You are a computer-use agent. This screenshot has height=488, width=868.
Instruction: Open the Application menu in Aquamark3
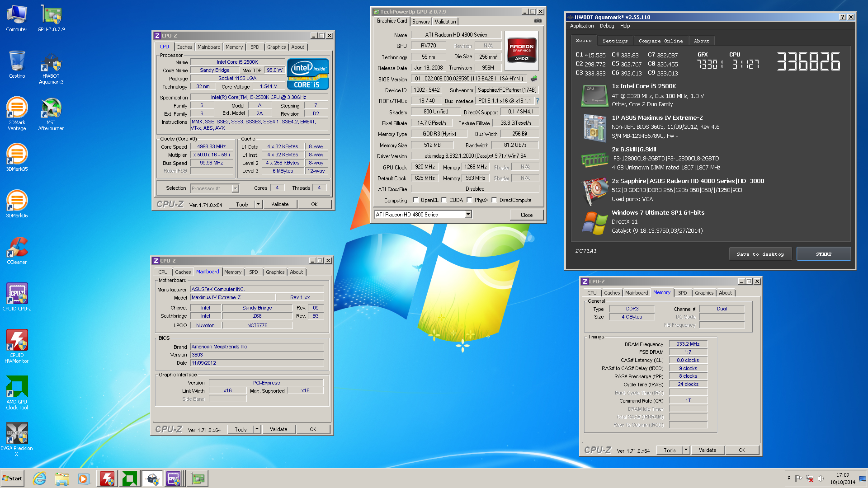tap(582, 26)
